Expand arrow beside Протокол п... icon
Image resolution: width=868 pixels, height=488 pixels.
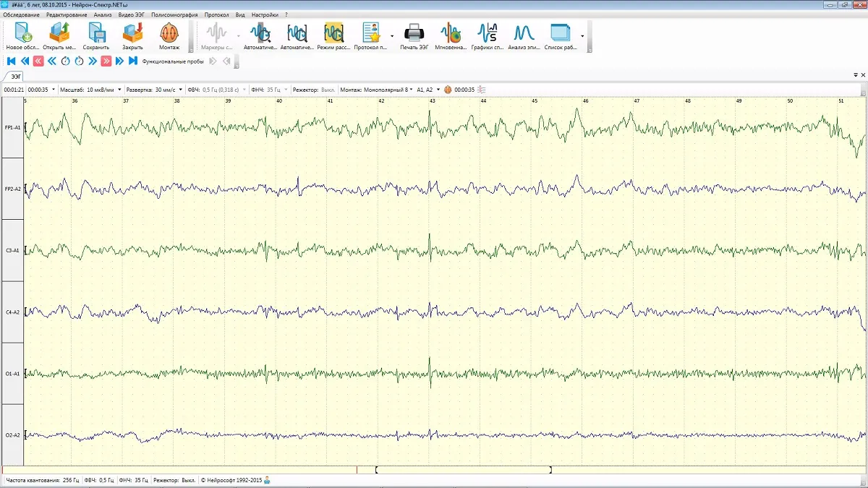392,36
